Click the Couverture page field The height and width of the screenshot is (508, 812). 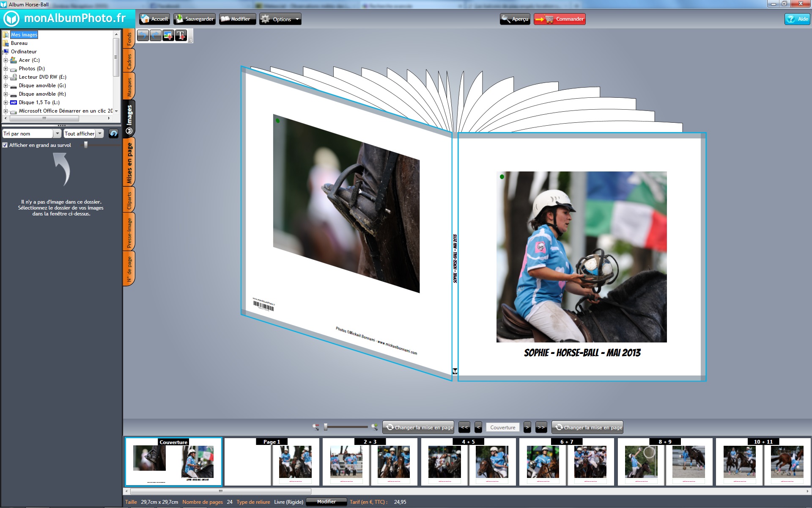(x=503, y=428)
